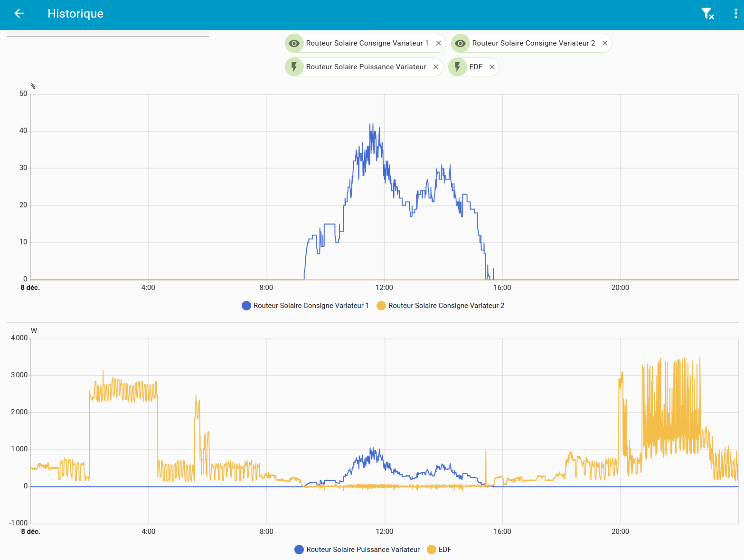Click eye icon on Consigne Variateur 2 chip

point(461,43)
